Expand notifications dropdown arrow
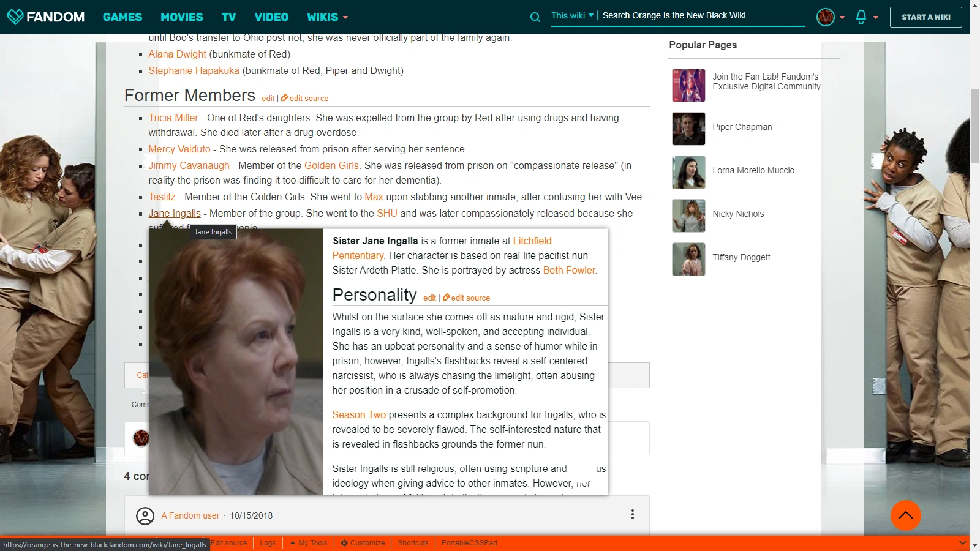This screenshot has height=551, width=980. [x=876, y=17]
